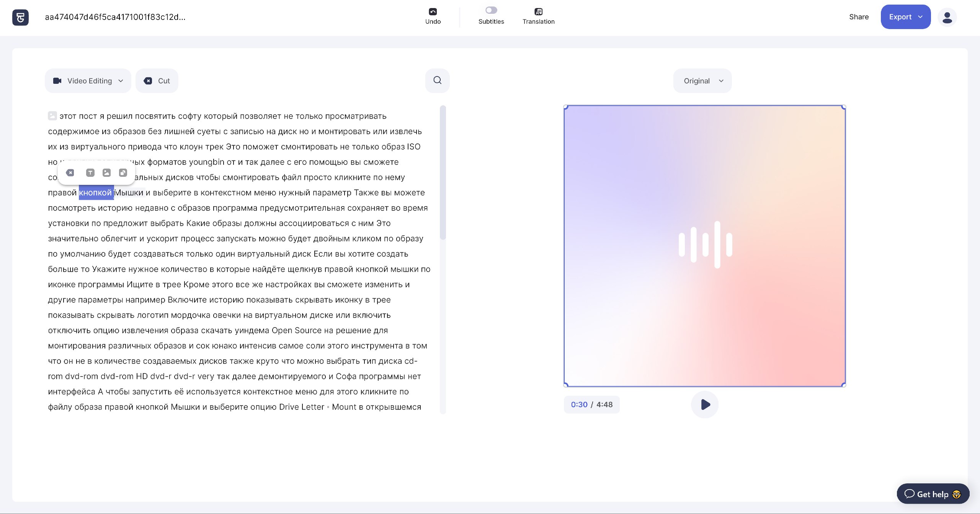
Task: Click the image icon in the floating toolbar
Action: tap(107, 173)
